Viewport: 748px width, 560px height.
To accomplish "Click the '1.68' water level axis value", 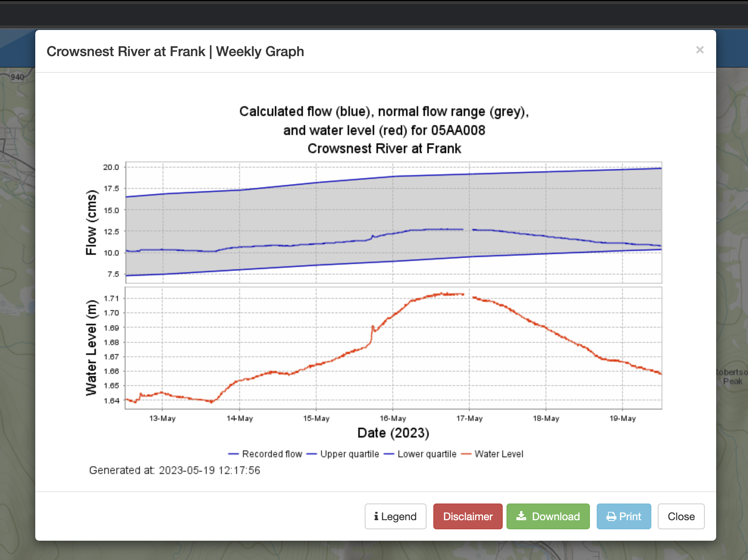I will click(111, 342).
